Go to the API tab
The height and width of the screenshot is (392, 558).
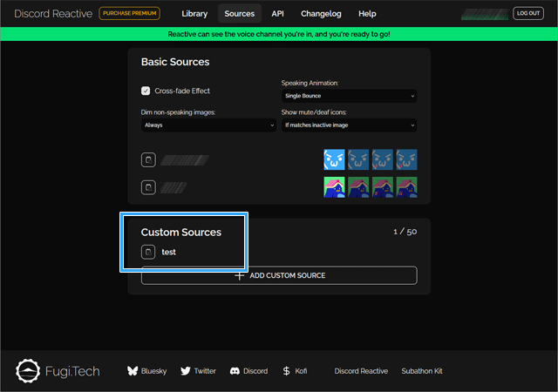pyautogui.click(x=277, y=14)
